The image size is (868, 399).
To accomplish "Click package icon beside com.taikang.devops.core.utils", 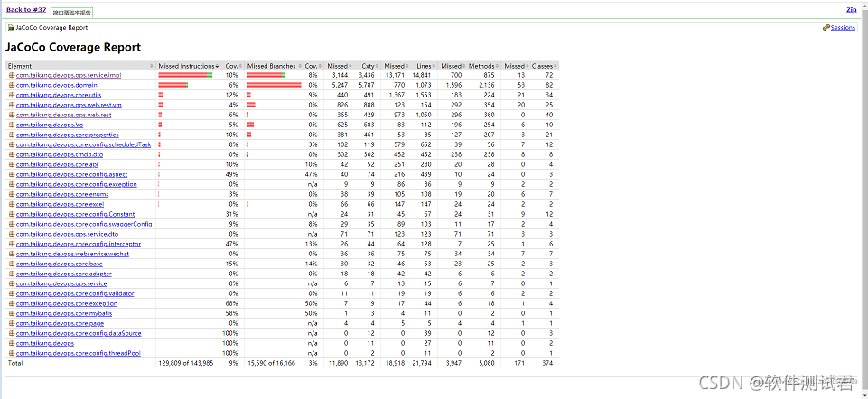I will click(11, 95).
